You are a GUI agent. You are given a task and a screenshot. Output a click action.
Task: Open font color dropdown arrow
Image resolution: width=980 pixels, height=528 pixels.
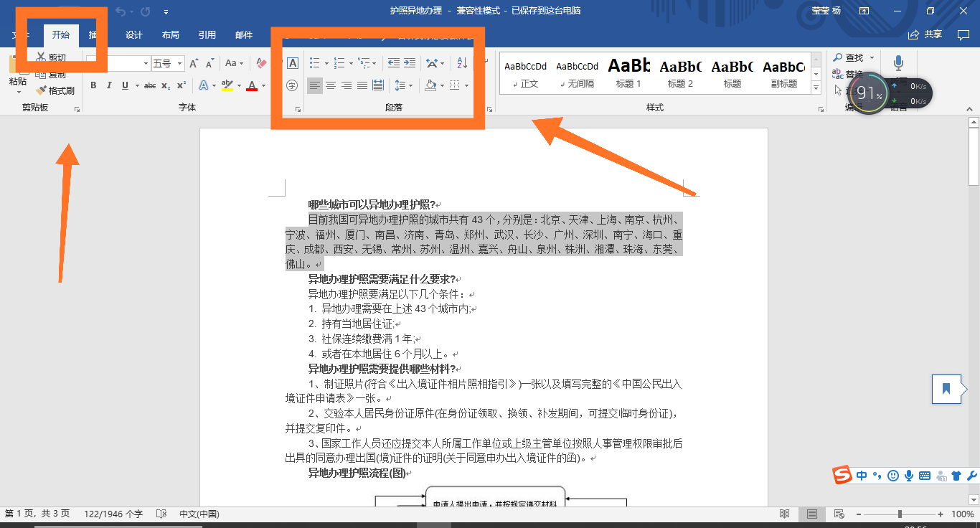[x=263, y=85]
